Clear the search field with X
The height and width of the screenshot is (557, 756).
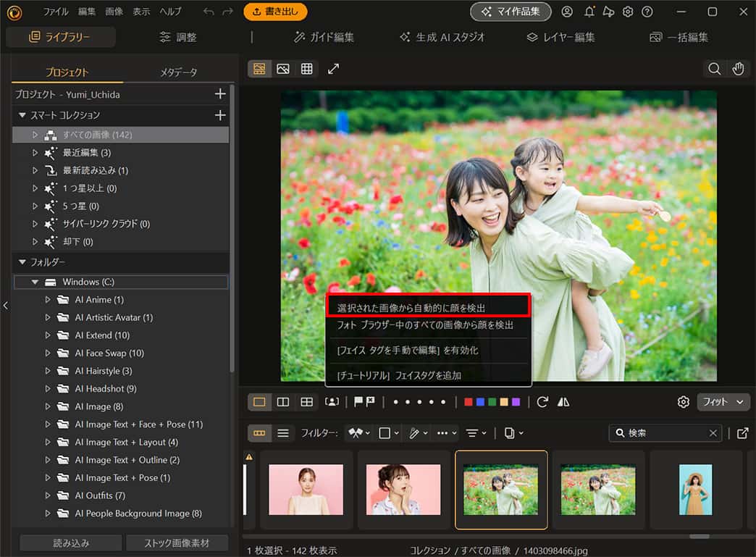[x=713, y=433]
